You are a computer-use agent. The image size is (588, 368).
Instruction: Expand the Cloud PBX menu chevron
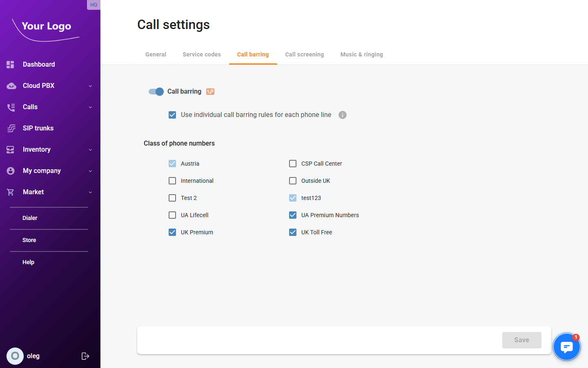(x=90, y=85)
